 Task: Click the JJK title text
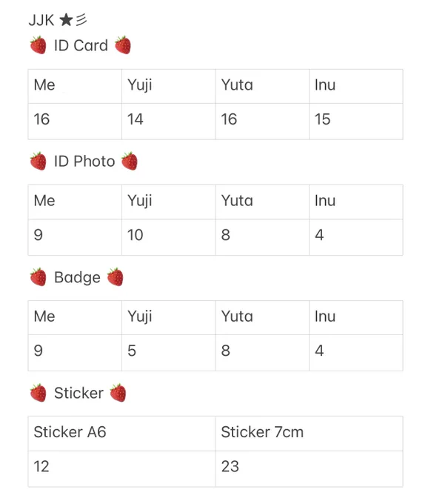tap(41, 20)
